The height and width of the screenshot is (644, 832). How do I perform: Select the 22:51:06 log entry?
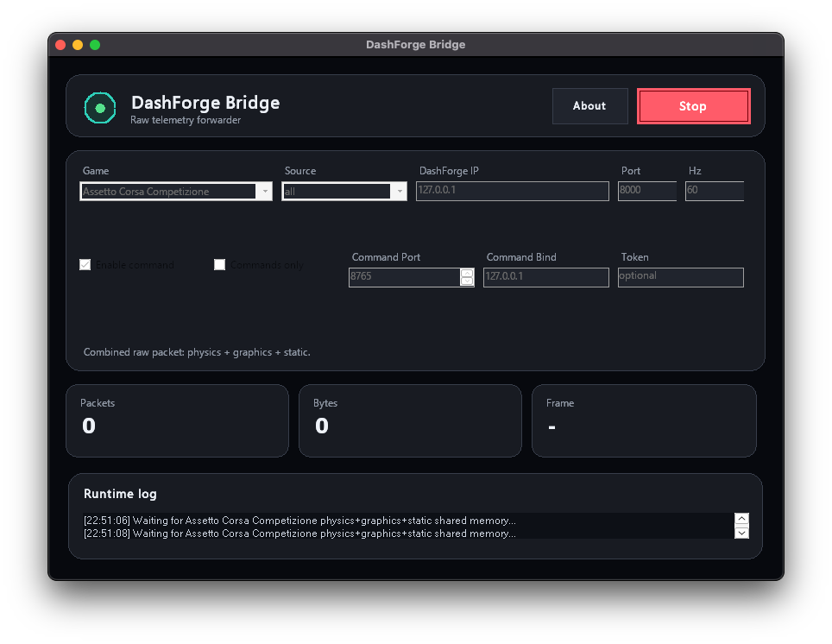point(299,521)
